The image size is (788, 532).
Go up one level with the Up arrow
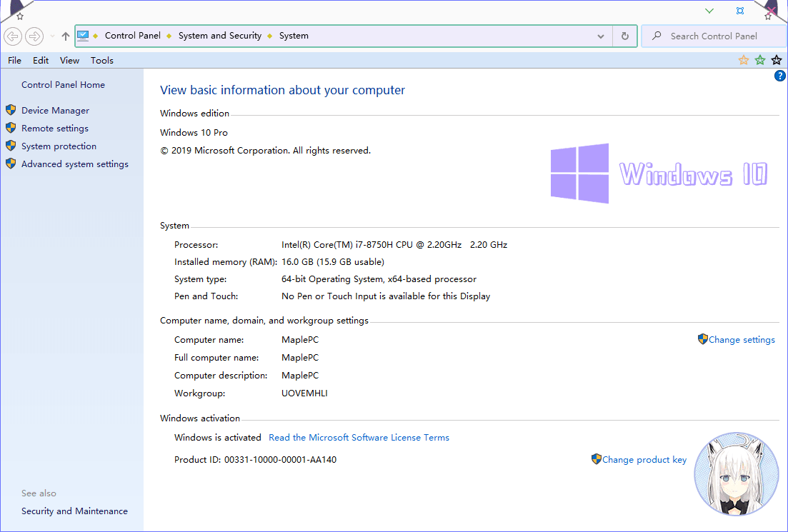(x=65, y=36)
